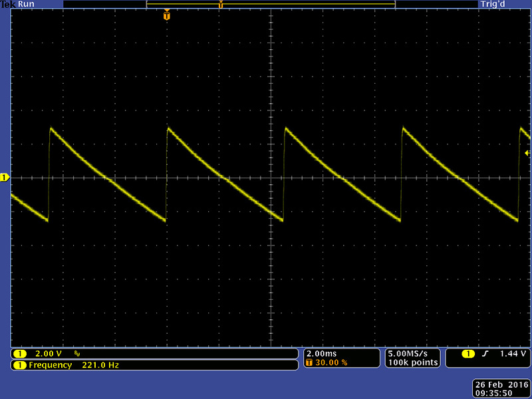Click the channel 1 badge in vertical scale readout
532x399 pixels.
[x=20, y=354]
